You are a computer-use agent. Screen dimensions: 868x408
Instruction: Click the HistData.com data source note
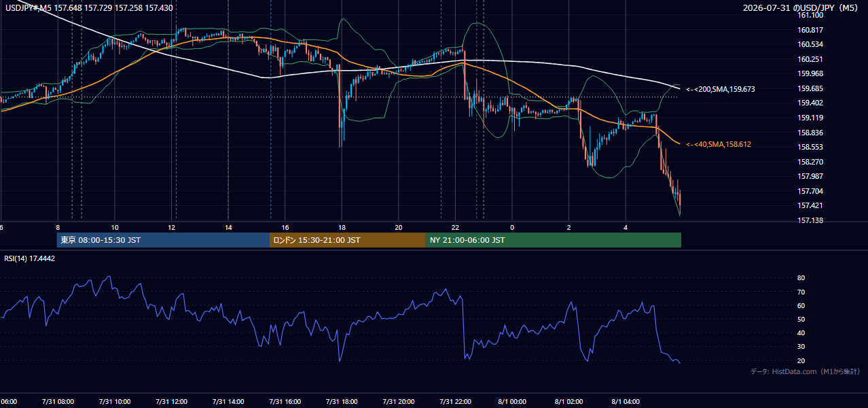(806, 371)
